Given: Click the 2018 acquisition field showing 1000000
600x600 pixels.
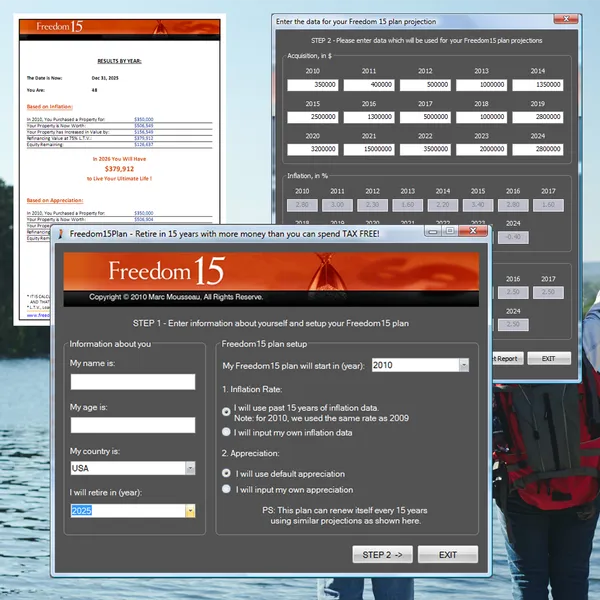Looking at the screenshot, I should click(x=481, y=117).
